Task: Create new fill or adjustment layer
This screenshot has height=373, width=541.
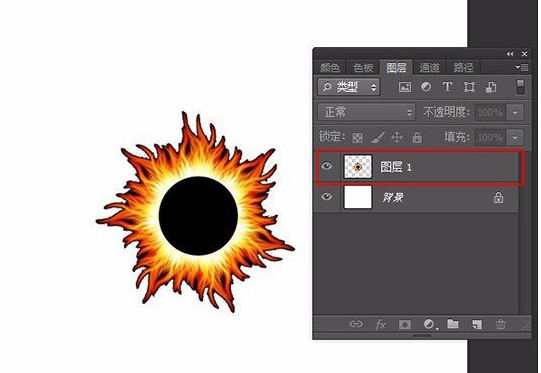Action: (x=429, y=324)
